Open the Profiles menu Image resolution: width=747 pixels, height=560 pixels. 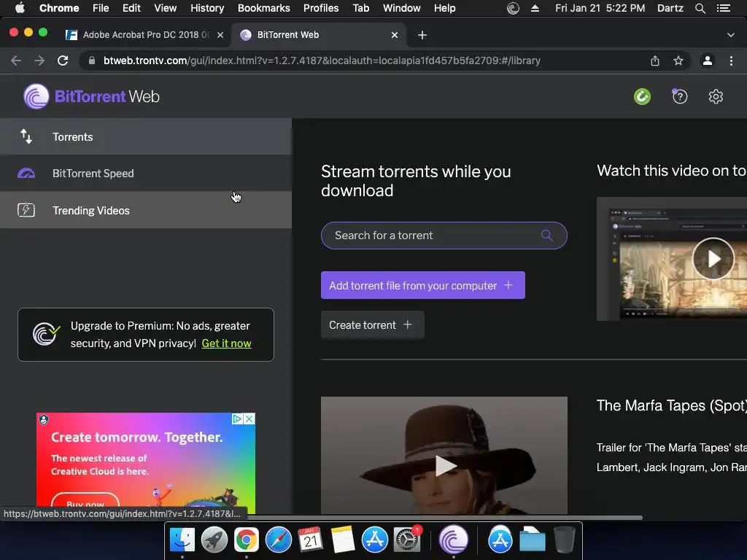(x=321, y=8)
